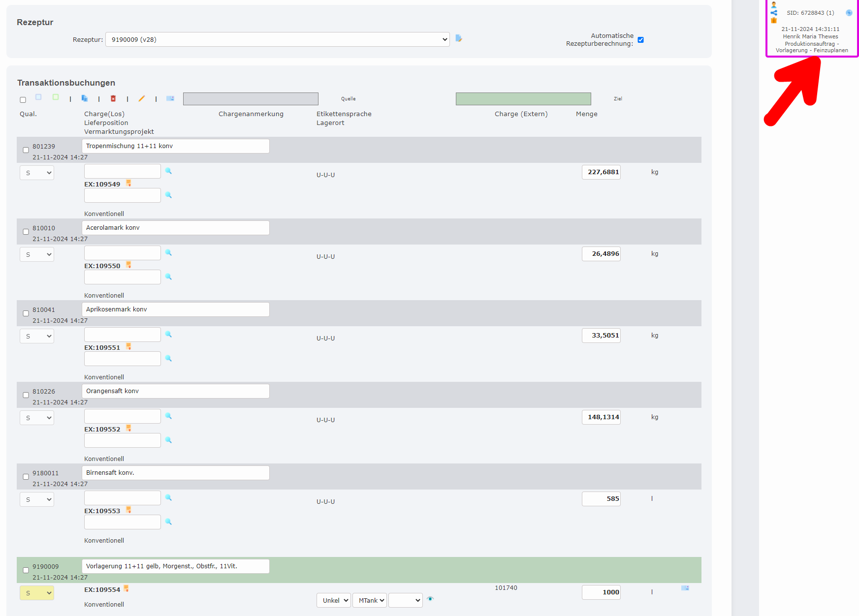Tick the select-all checkbox in the transactions toolbar
This screenshot has height=616, width=859.
click(x=23, y=100)
